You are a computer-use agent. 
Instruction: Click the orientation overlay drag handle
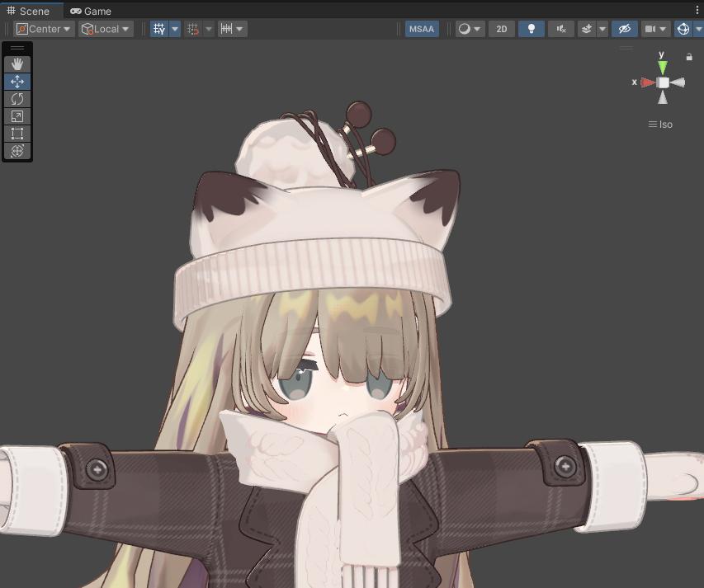tap(626, 48)
